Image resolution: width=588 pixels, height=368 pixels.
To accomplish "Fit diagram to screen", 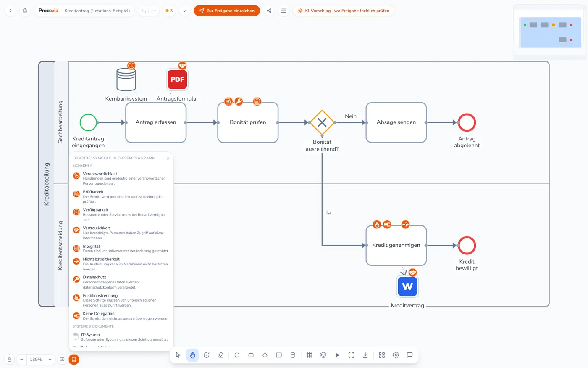I will [351, 355].
